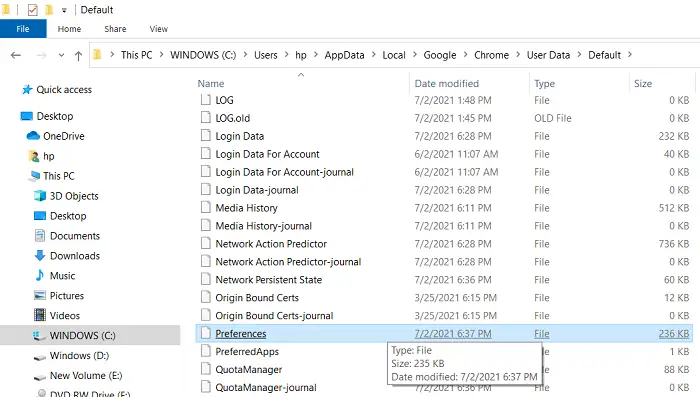Select Network Persistent State file

[x=268, y=280]
